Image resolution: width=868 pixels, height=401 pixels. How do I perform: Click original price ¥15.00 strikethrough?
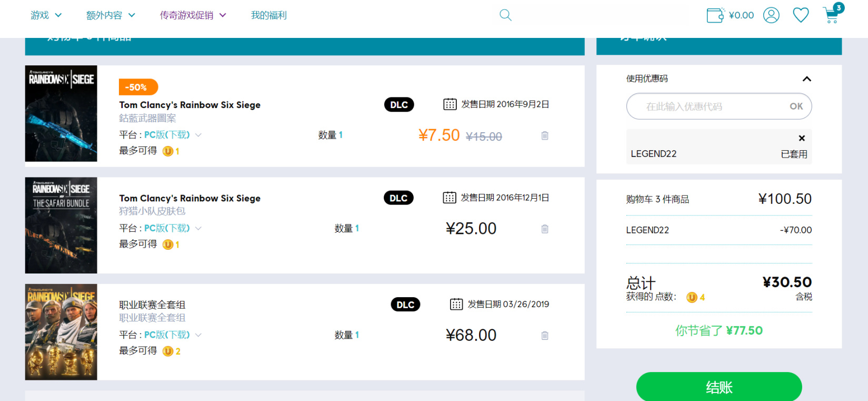point(484,136)
